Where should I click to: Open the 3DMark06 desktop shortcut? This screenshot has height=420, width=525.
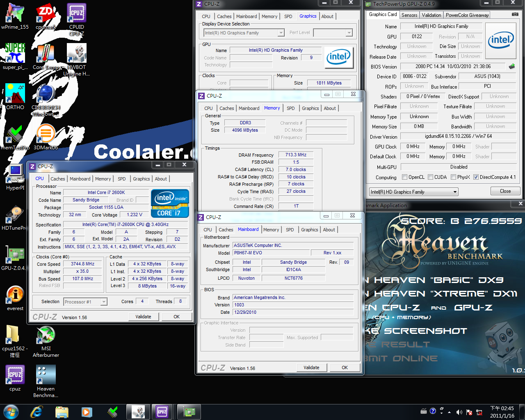click(46, 137)
